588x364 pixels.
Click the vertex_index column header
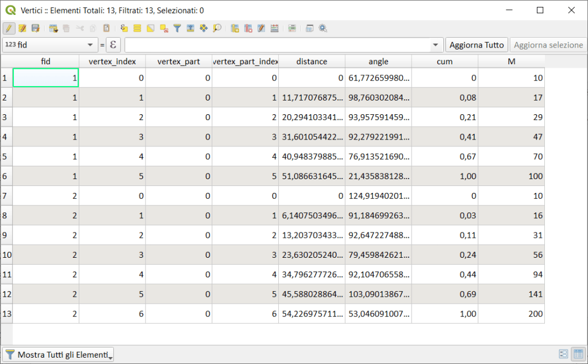coord(112,61)
